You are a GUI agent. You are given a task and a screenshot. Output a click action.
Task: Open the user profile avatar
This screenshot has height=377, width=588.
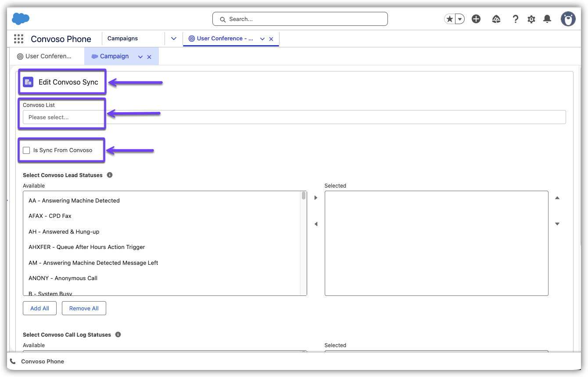pos(568,19)
